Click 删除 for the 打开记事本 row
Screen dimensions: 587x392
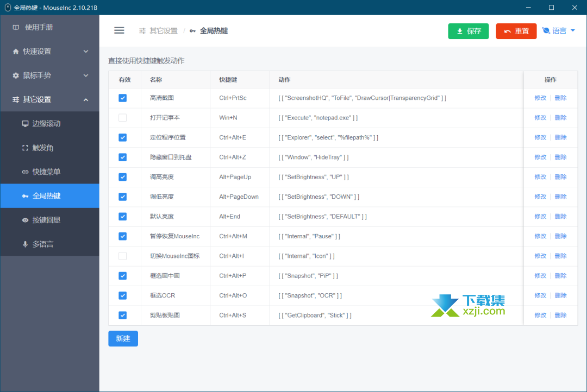(x=560, y=118)
